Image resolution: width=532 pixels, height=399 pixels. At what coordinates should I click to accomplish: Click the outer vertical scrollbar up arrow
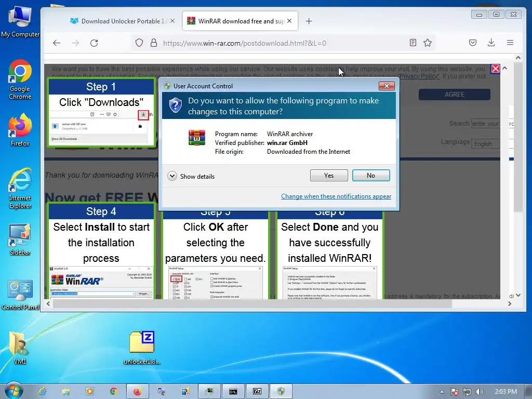coord(518,58)
